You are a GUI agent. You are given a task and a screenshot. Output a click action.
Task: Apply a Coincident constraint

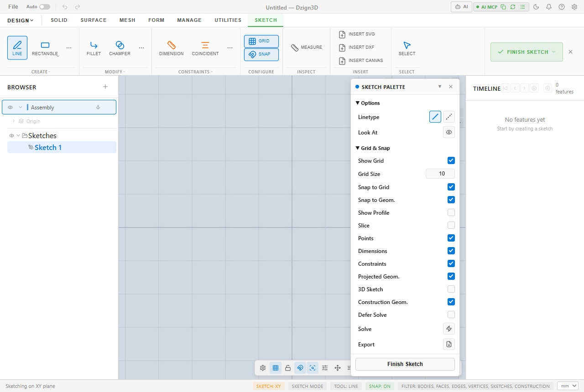point(205,48)
